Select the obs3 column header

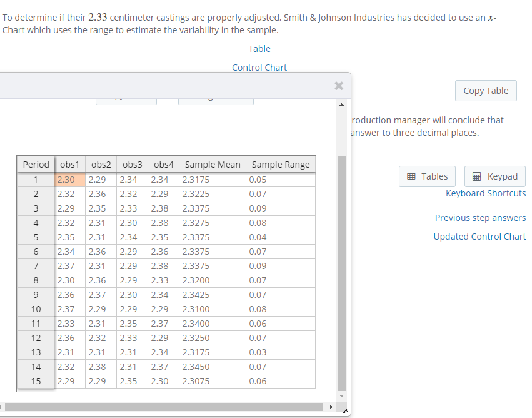pyautogui.click(x=132, y=165)
